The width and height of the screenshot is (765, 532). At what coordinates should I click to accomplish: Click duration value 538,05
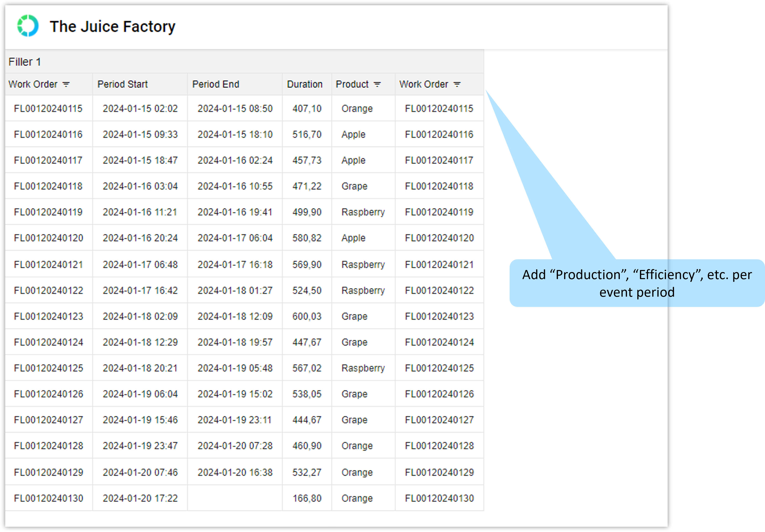tap(307, 394)
